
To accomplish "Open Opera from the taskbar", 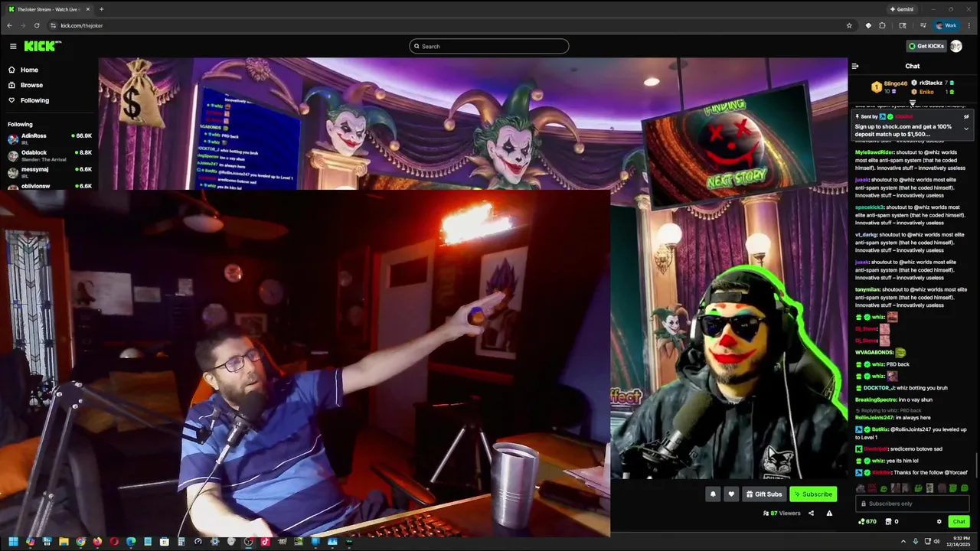I will (114, 542).
